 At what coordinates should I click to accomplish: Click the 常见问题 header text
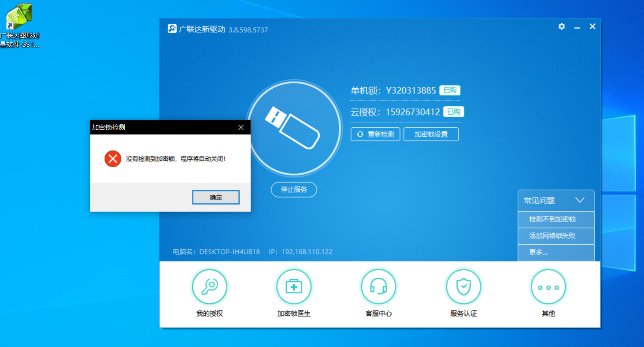pos(539,201)
